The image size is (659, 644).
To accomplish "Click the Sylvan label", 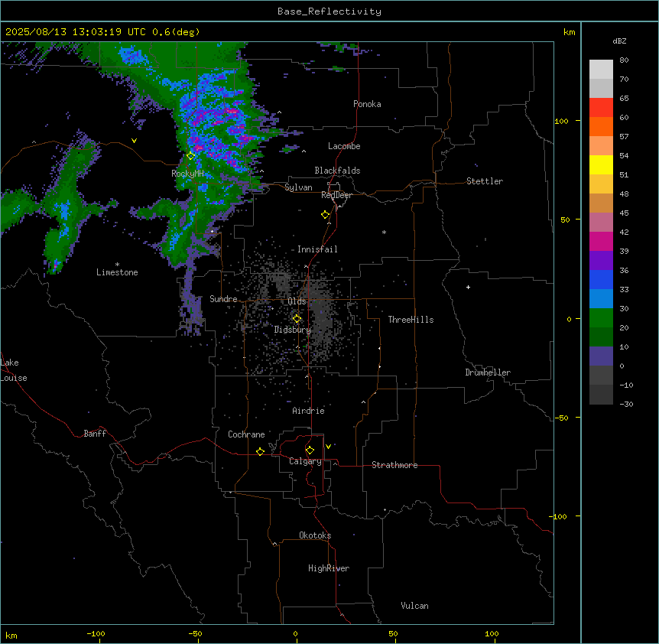I will pyautogui.click(x=298, y=187).
